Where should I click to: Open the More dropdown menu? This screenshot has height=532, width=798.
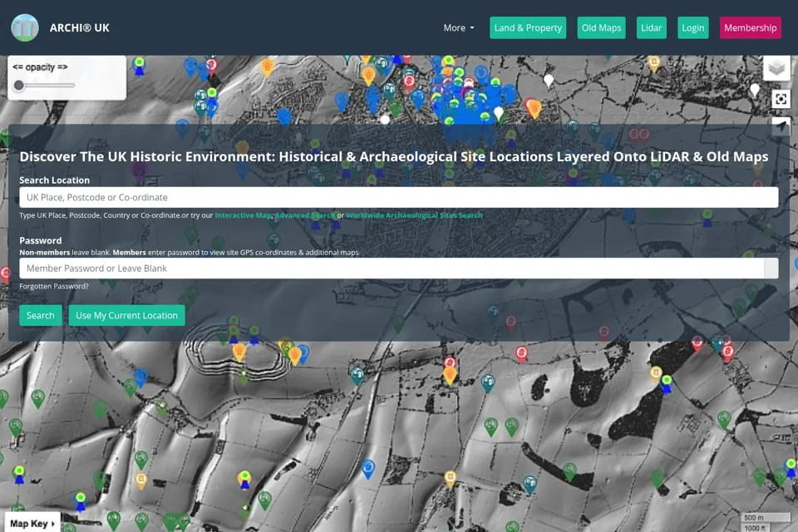[x=459, y=28]
